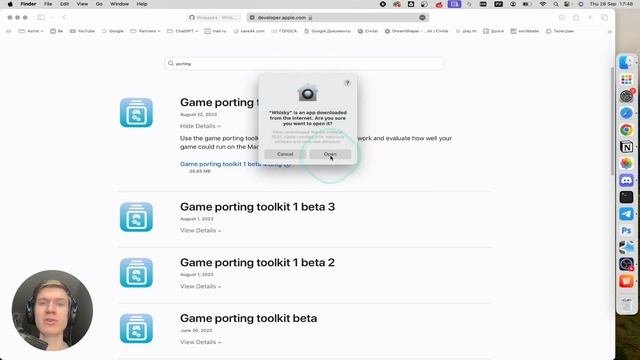Image resolution: width=640 pixels, height=360 pixels.
Task: Launch Terminal from the Dock
Action: coord(626,197)
